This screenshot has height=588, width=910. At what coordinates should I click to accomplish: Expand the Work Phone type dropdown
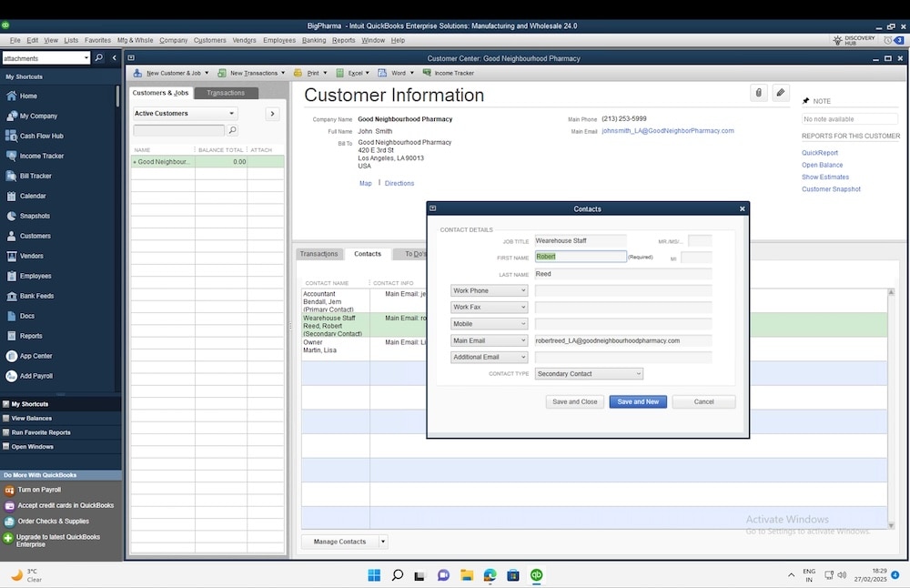point(490,291)
